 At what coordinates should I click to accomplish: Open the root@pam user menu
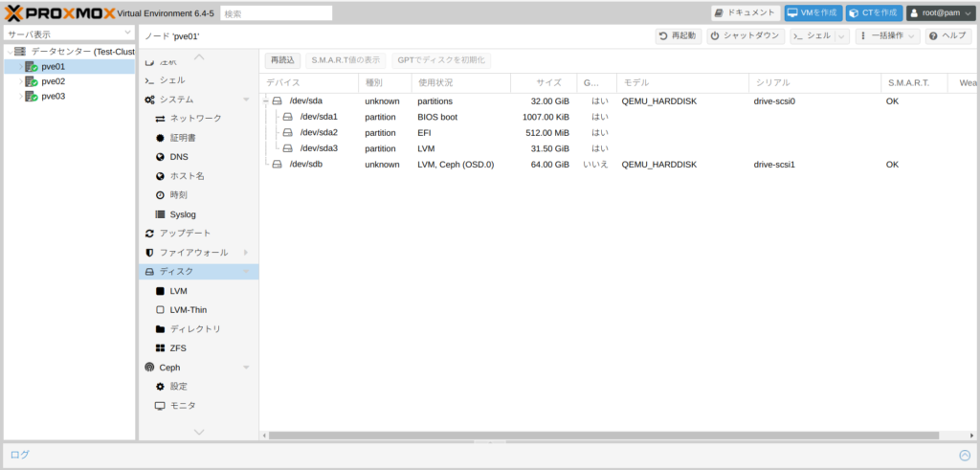942,12
